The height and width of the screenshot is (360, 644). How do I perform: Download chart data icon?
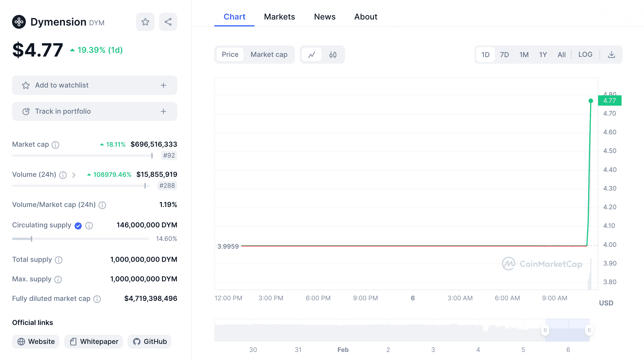click(612, 55)
